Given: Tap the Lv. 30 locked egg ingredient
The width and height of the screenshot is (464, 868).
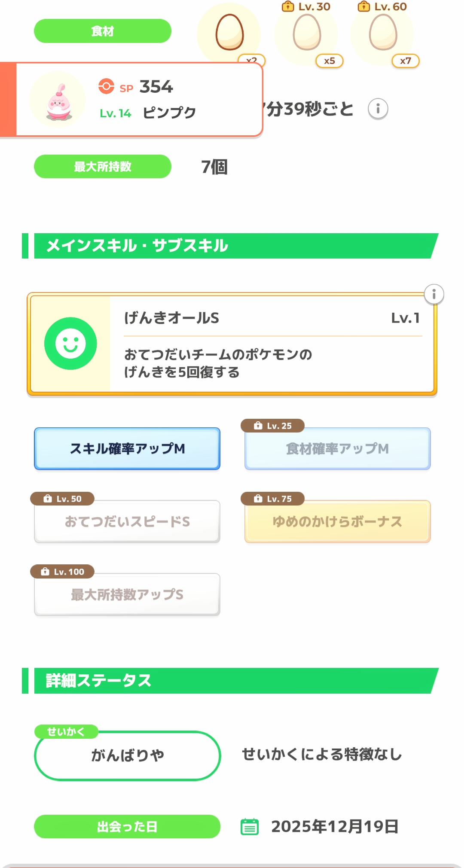Looking at the screenshot, I should (x=307, y=34).
